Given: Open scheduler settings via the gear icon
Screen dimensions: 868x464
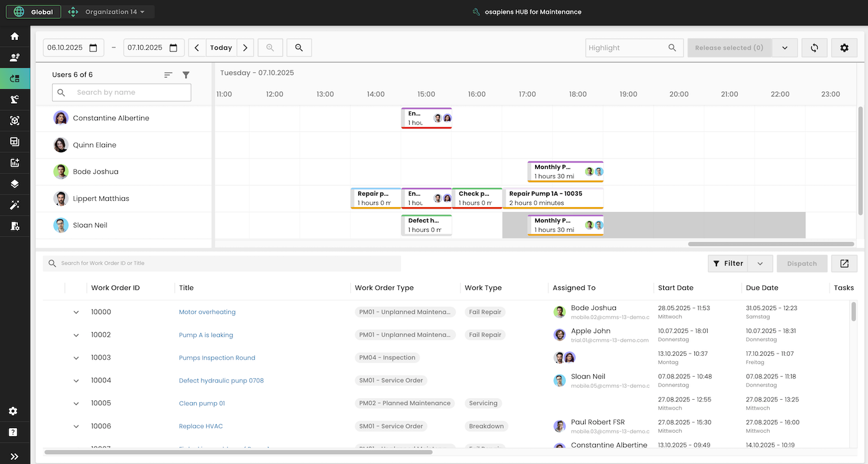Looking at the screenshot, I should tap(844, 47).
